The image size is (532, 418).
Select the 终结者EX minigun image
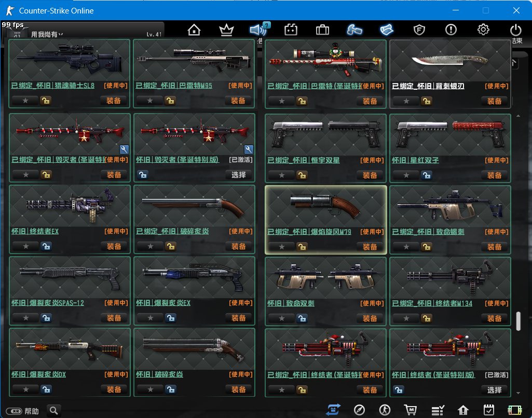tap(70, 206)
